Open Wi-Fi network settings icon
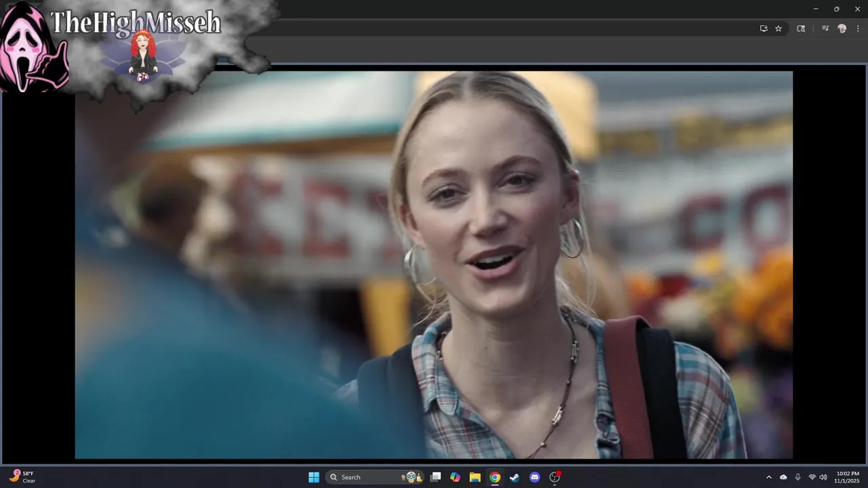This screenshot has height=488, width=868. click(x=812, y=477)
